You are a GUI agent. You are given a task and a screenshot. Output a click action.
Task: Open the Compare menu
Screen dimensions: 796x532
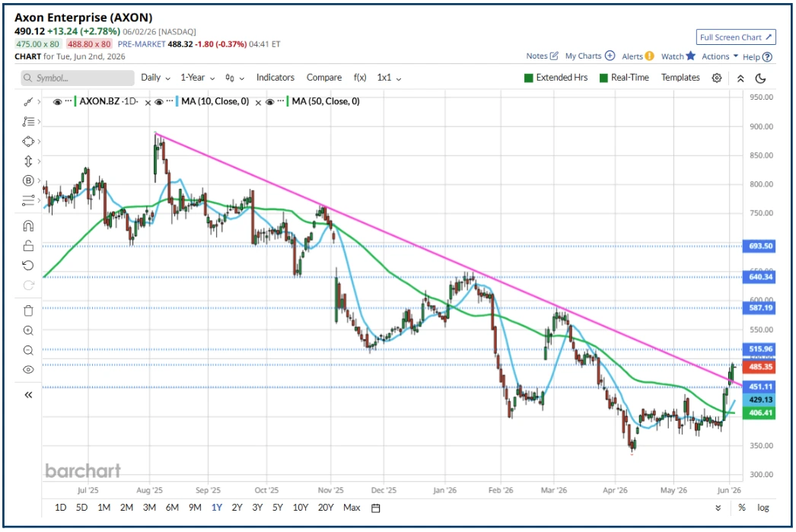(324, 78)
